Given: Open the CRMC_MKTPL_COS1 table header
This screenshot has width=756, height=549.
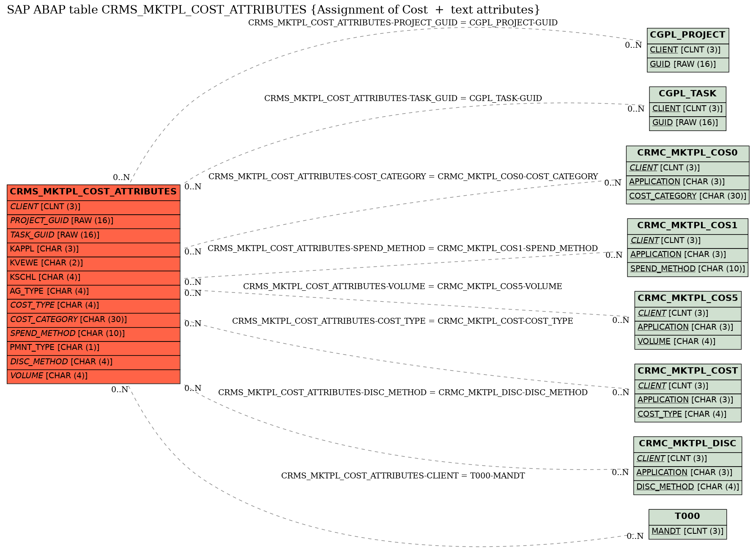Looking at the screenshot, I should click(x=688, y=226).
